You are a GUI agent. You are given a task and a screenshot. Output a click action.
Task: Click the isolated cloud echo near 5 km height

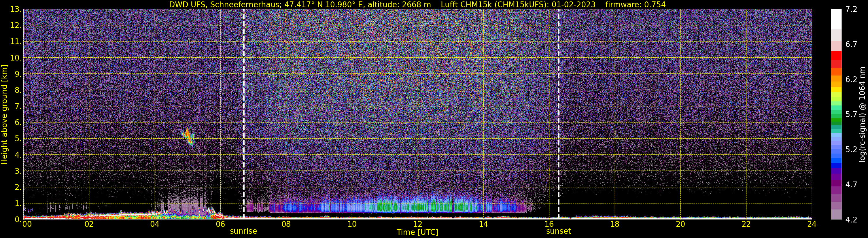[x=188, y=137]
